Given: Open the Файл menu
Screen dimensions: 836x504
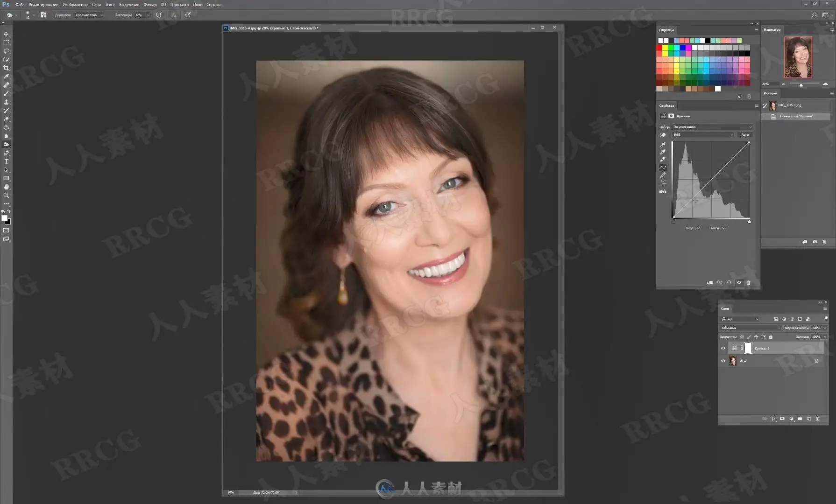Looking at the screenshot, I should (20, 5).
